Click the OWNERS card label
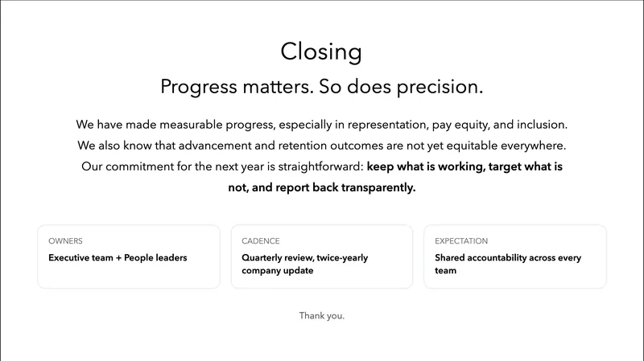Image resolution: width=644 pixels, height=361 pixels. click(x=65, y=241)
